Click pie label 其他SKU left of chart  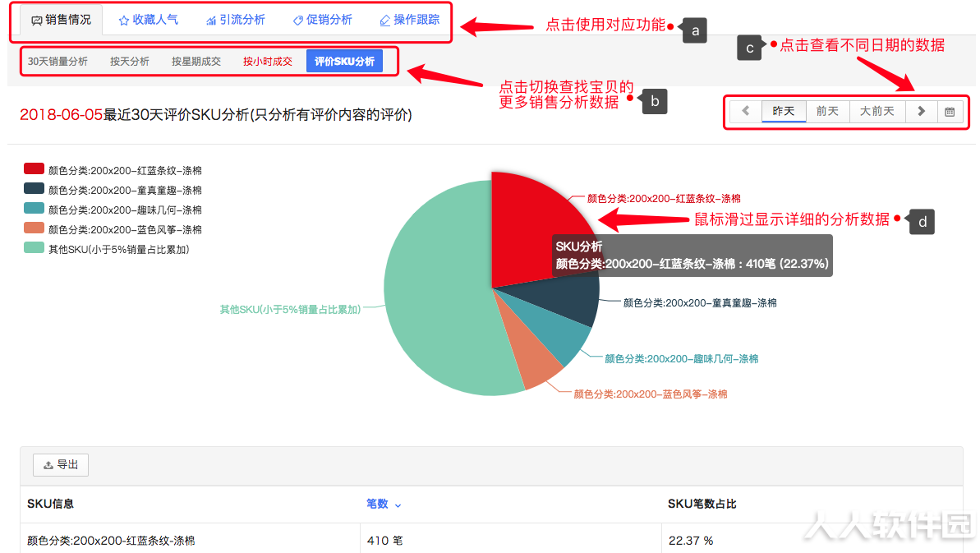tap(290, 309)
